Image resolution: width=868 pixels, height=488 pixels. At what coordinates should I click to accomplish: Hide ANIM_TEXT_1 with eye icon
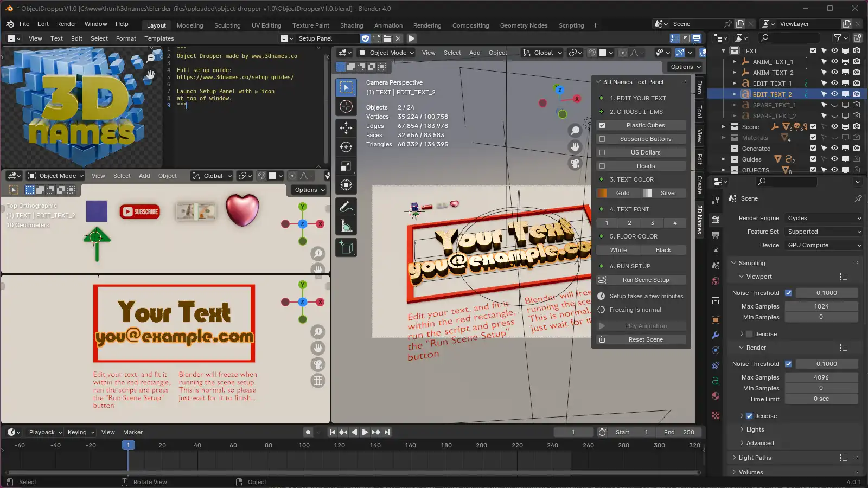834,61
